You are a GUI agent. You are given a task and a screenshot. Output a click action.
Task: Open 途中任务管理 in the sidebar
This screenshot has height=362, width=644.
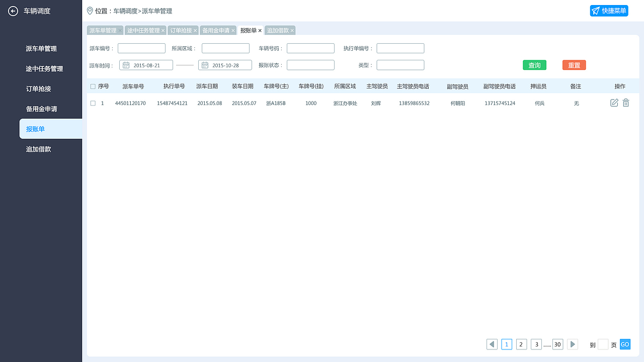point(44,69)
